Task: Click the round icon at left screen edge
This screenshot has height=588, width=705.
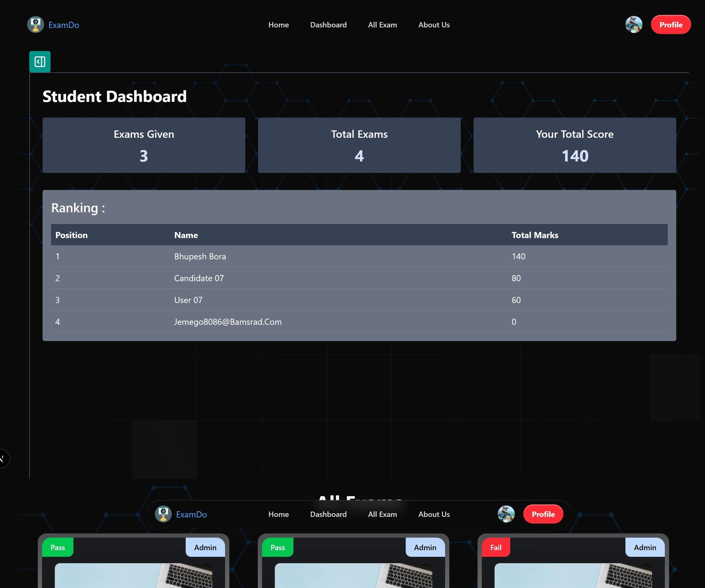Action: (x=3, y=459)
